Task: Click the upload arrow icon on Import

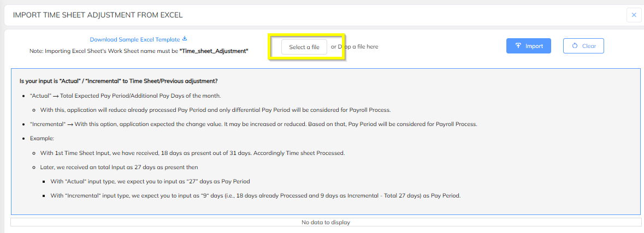Action: click(x=518, y=46)
